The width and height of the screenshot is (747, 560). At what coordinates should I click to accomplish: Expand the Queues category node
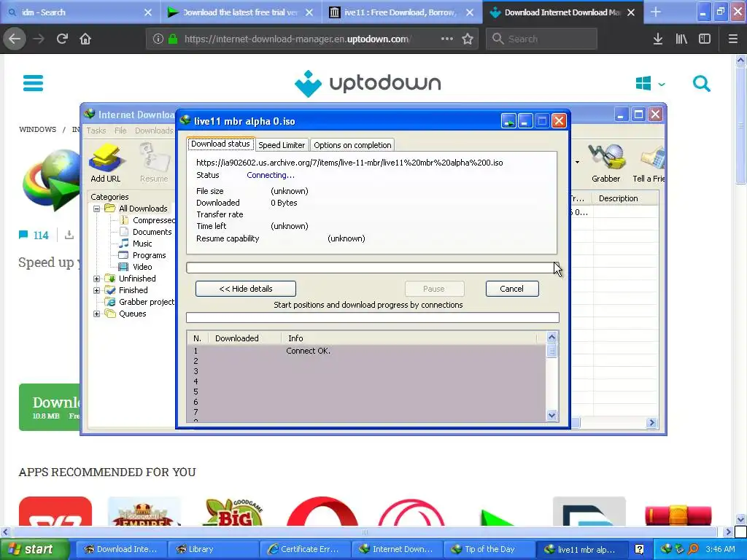pos(97,314)
